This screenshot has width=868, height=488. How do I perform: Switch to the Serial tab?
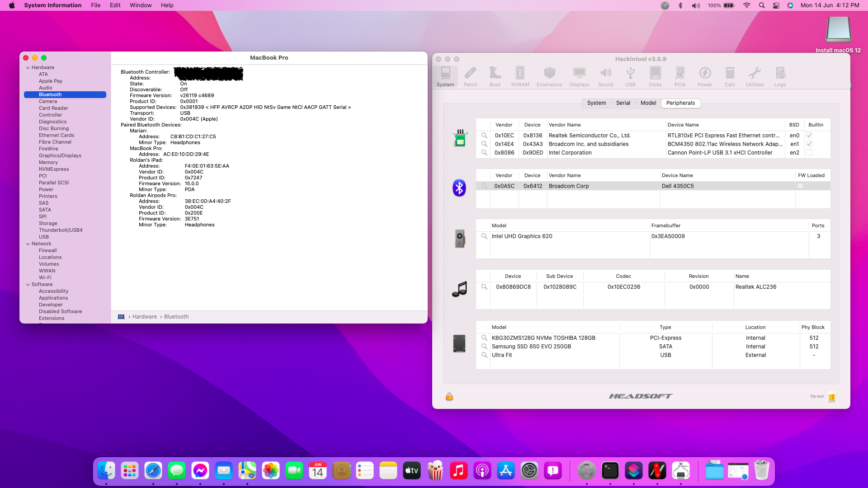pyautogui.click(x=623, y=103)
